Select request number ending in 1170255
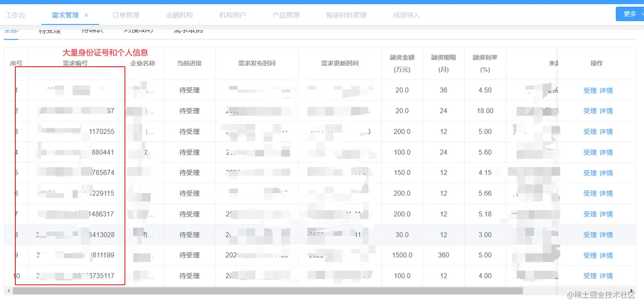The image size is (644, 308). (x=75, y=131)
